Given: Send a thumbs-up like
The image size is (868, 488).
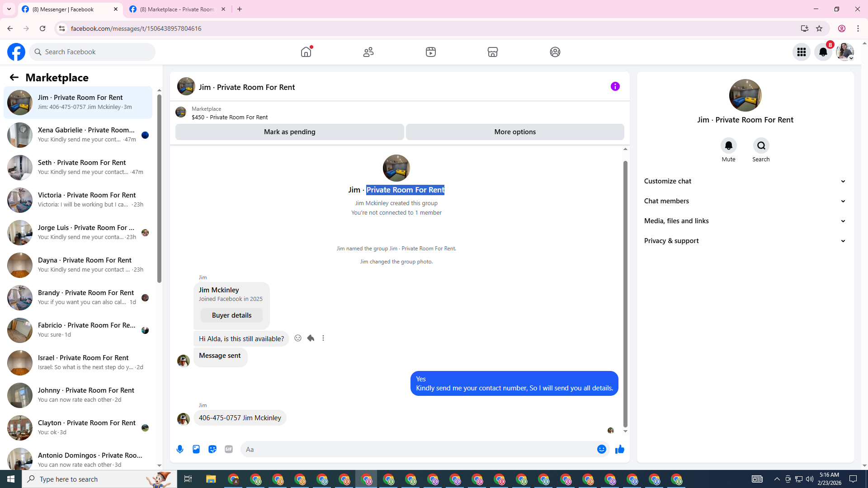Looking at the screenshot, I should pyautogui.click(x=620, y=449).
